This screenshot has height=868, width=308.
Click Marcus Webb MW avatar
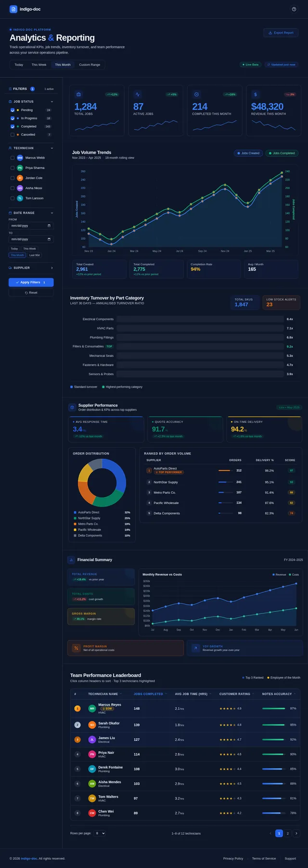pos(20,158)
